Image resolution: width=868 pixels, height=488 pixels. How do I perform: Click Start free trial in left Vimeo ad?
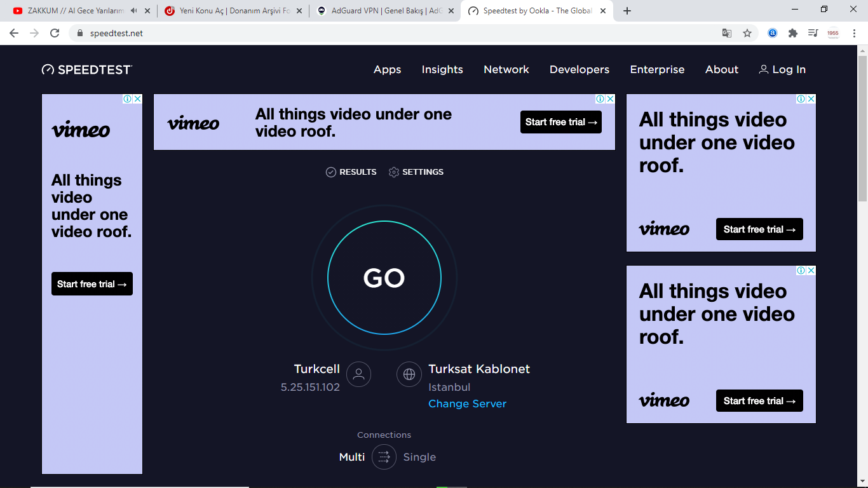click(92, 284)
